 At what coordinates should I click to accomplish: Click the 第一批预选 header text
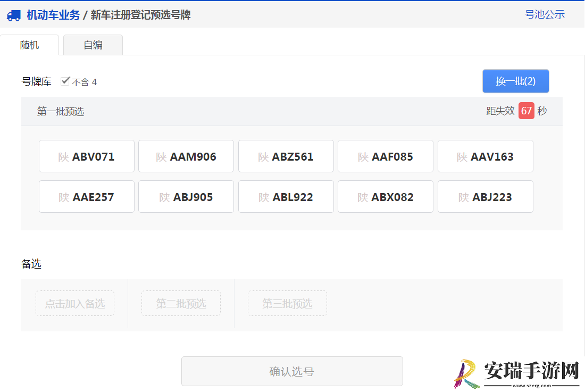coord(61,112)
